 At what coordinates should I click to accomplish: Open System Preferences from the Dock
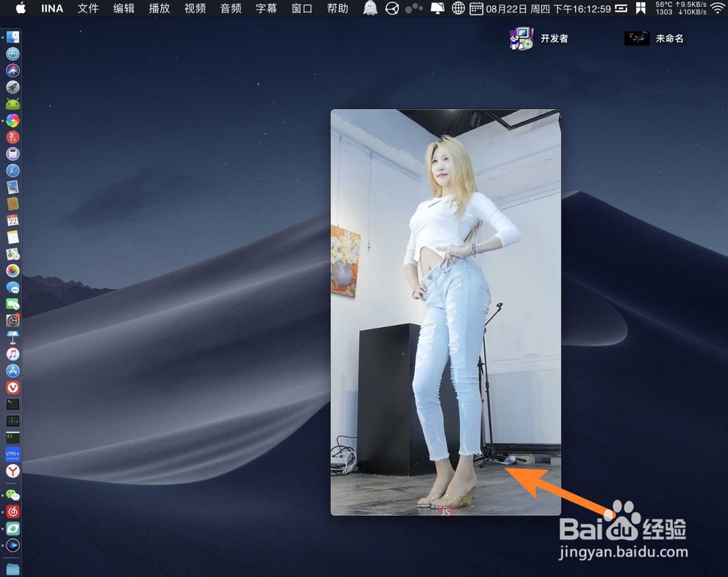point(12,321)
